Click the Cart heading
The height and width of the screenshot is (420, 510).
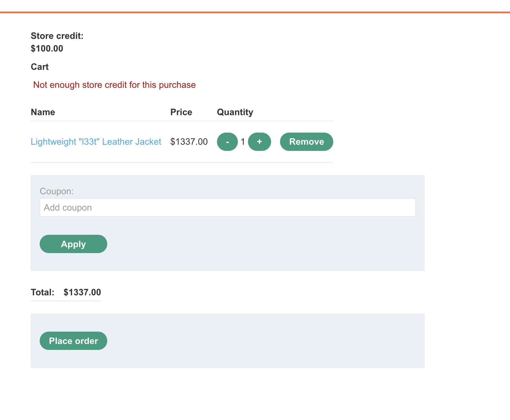click(x=40, y=67)
